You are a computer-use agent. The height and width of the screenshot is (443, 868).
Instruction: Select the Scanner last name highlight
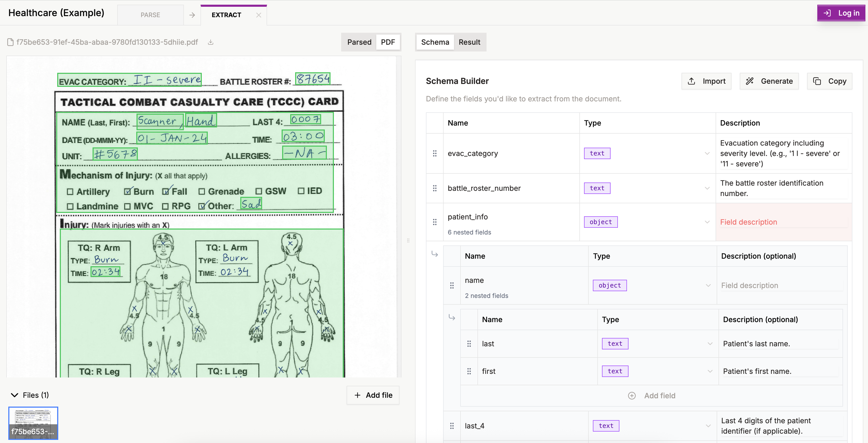[160, 121]
